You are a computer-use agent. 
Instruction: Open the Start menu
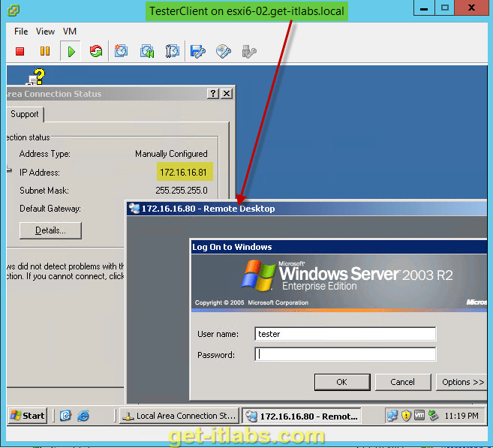(28, 415)
